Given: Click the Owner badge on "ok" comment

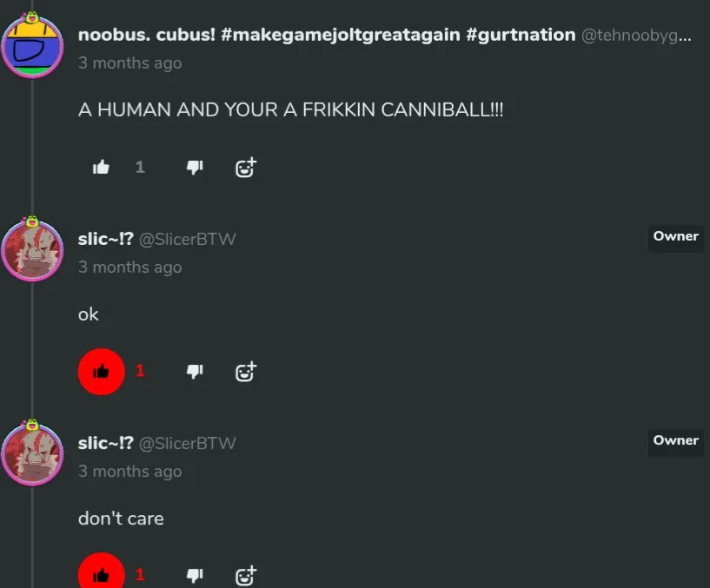Looking at the screenshot, I should tap(675, 236).
